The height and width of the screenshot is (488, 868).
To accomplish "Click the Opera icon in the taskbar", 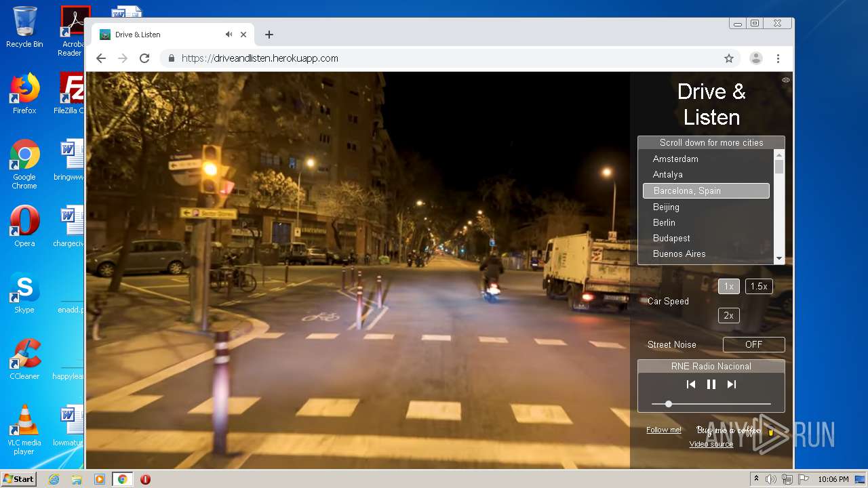I will tap(145, 479).
